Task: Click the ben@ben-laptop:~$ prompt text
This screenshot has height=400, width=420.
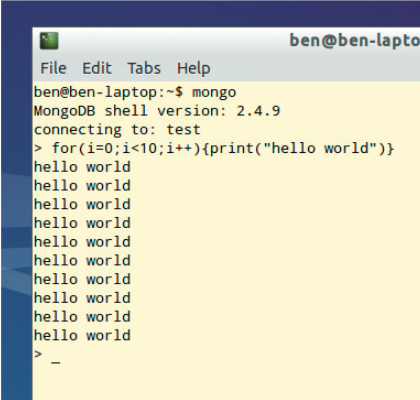Action: click(108, 92)
